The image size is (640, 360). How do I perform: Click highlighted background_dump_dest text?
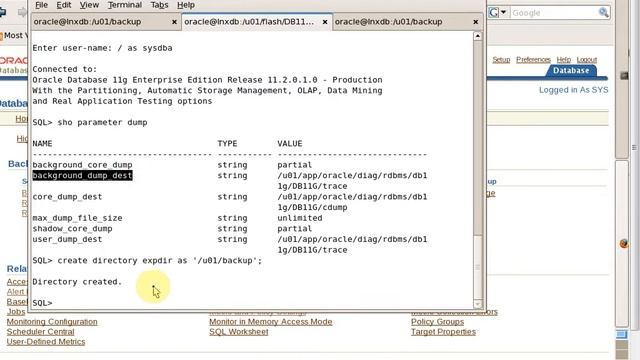coord(82,176)
